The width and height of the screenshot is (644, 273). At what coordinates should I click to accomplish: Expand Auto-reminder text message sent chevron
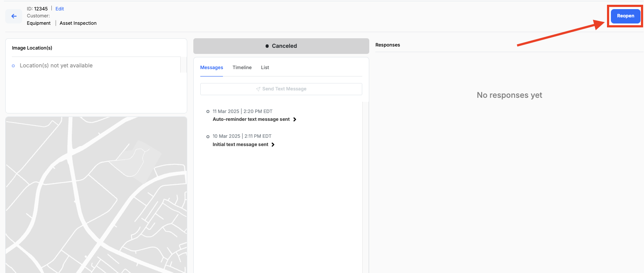295,119
